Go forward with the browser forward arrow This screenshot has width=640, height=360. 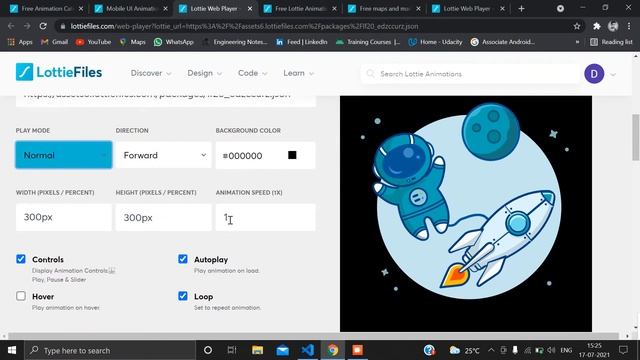coord(27,26)
